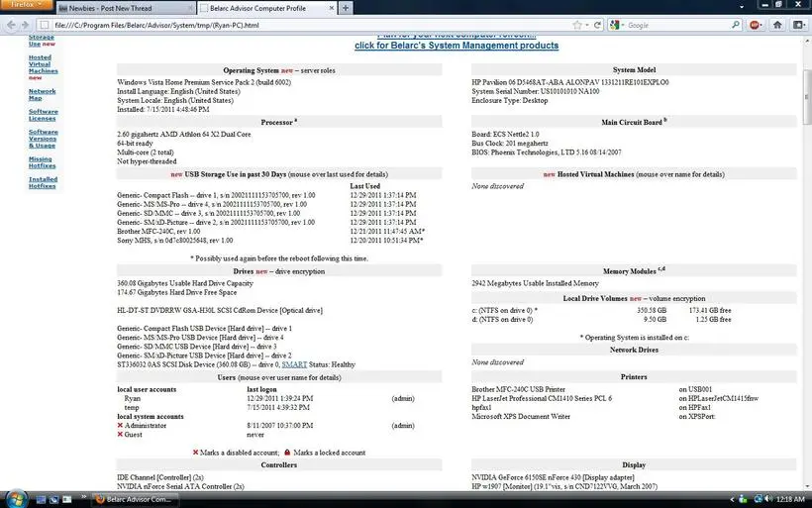Open the network tray icon
812x508 pixels.
click(x=758, y=499)
